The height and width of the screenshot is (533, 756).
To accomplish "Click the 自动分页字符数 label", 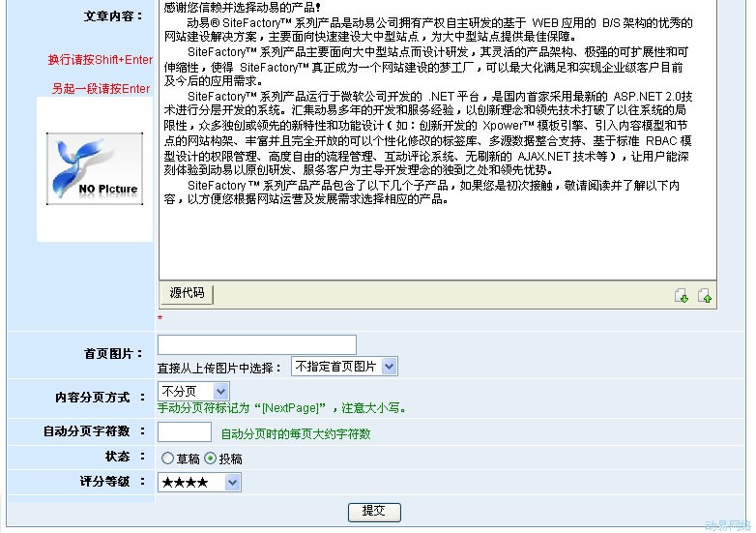I will 94,431.
